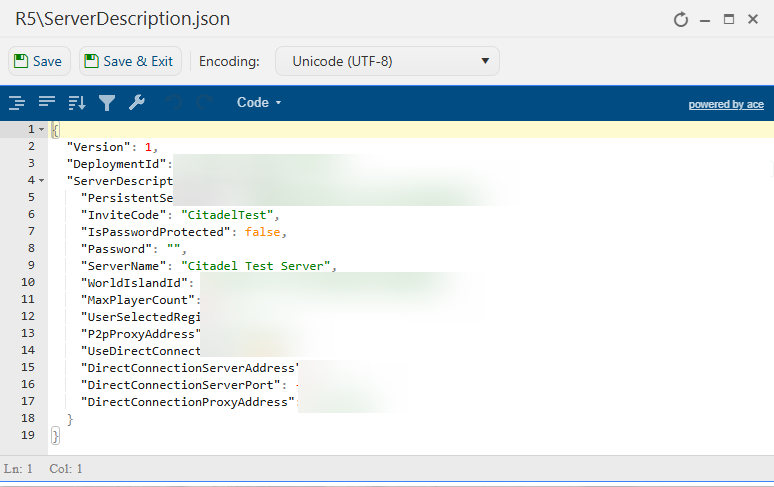
Task: Close the ServerDescription.json editor
Action: pyautogui.click(x=753, y=19)
